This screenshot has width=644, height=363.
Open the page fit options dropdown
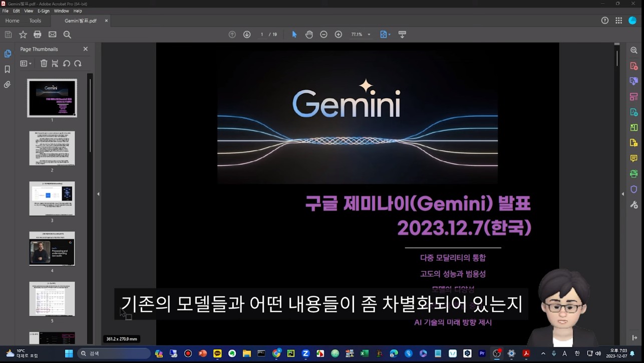point(385,35)
